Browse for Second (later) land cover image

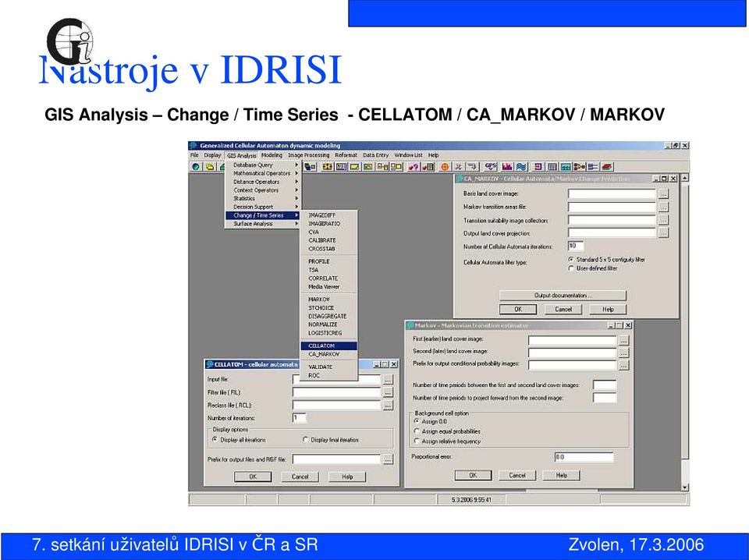[624, 353]
